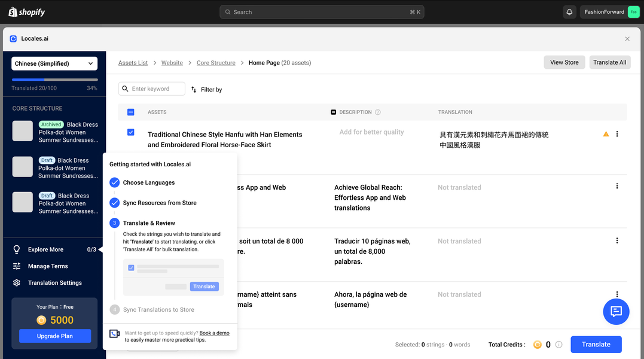Go to Assets List breadcrumb
644x359 pixels.
click(133, 63)
